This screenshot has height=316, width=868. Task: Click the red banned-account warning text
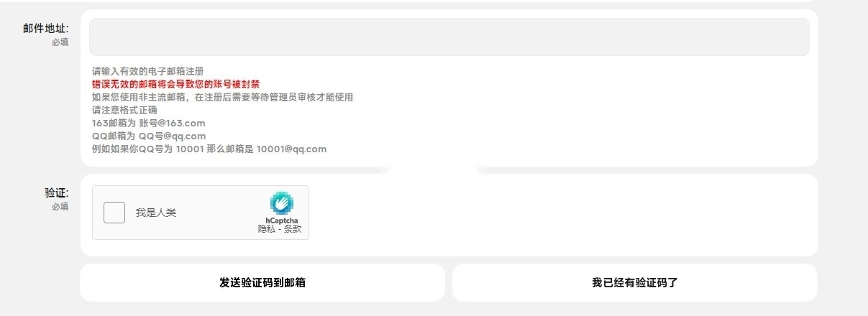pyautogui.click(x=176, y=84)
